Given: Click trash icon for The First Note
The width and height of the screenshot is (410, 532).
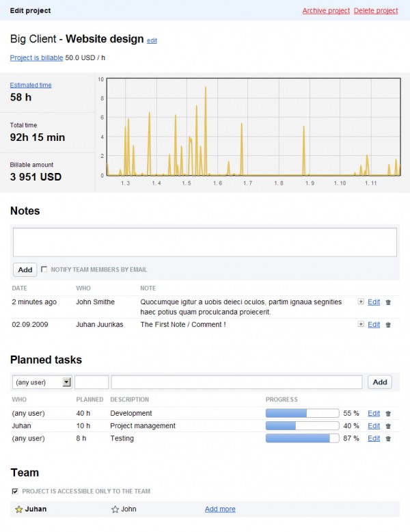Looking at the screenshot, I should [388, 325].
